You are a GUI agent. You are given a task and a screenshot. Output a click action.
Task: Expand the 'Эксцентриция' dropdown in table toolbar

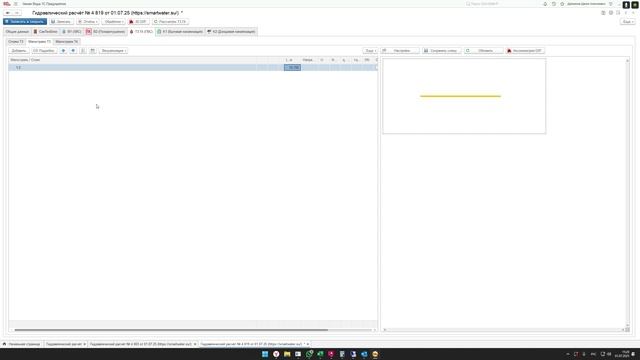[113, 51]
